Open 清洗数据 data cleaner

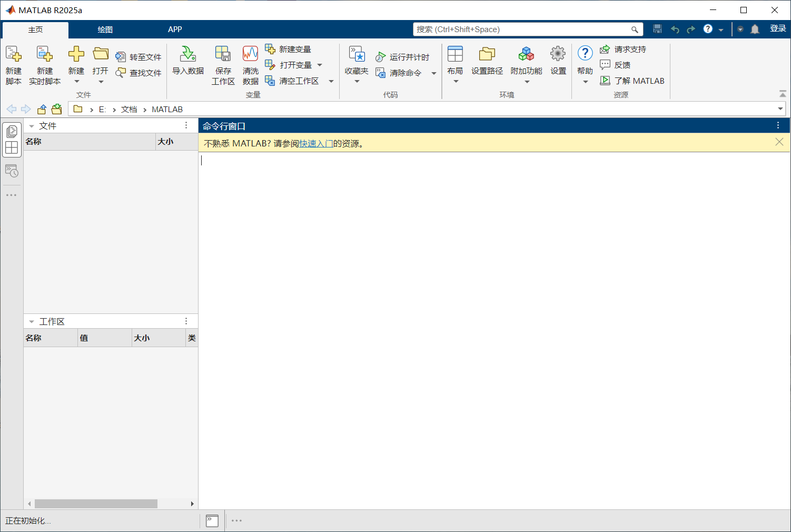[251, 65]
